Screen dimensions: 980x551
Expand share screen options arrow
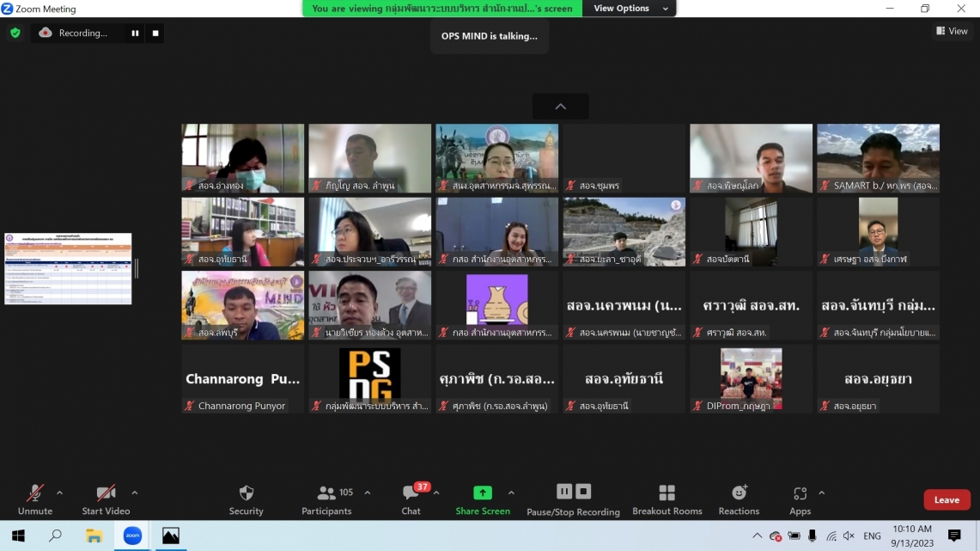coord(511,493)
